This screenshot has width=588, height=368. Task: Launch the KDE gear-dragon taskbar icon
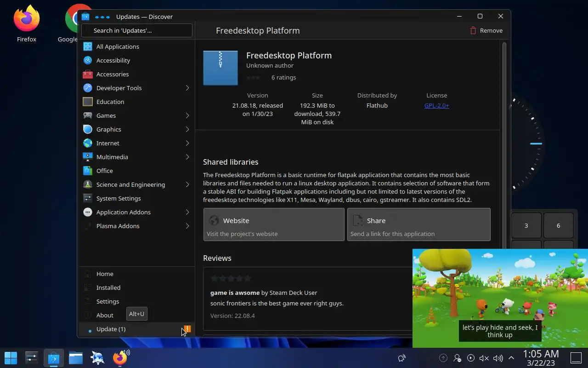pyautogui.click(x=97, y=357)
